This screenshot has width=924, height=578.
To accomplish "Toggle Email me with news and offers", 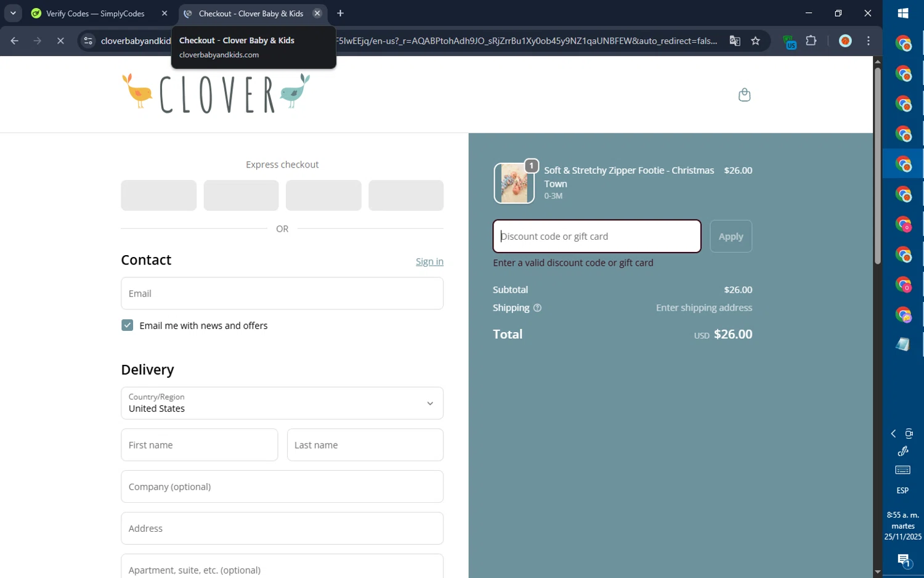I will [128, 325].
